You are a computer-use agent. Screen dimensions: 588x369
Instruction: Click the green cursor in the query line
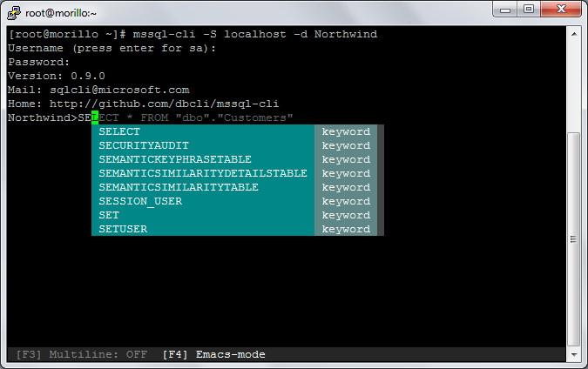[x=95, y=117]
